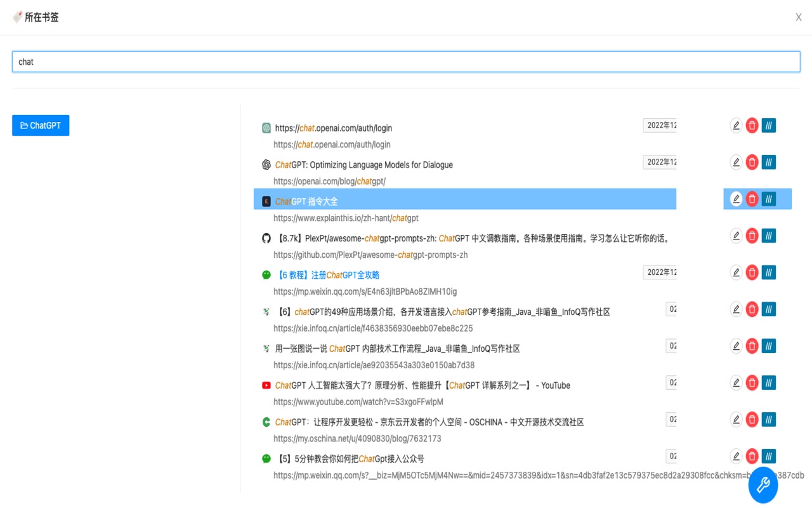Viewport: 812px width, 508px height.
Task: Edit the highlighted 'ChatGPT 指令大全' bookmark
Action: coord(736,199)
